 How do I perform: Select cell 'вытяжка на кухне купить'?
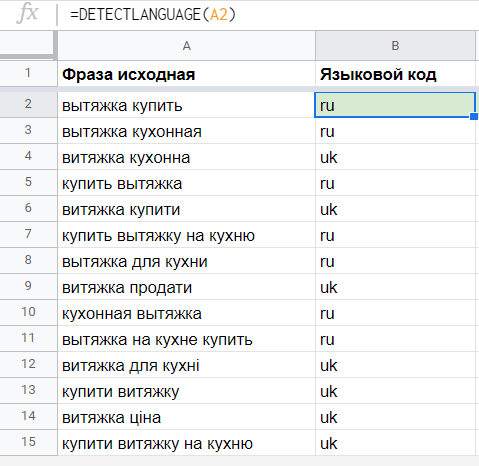pos(186,339)
